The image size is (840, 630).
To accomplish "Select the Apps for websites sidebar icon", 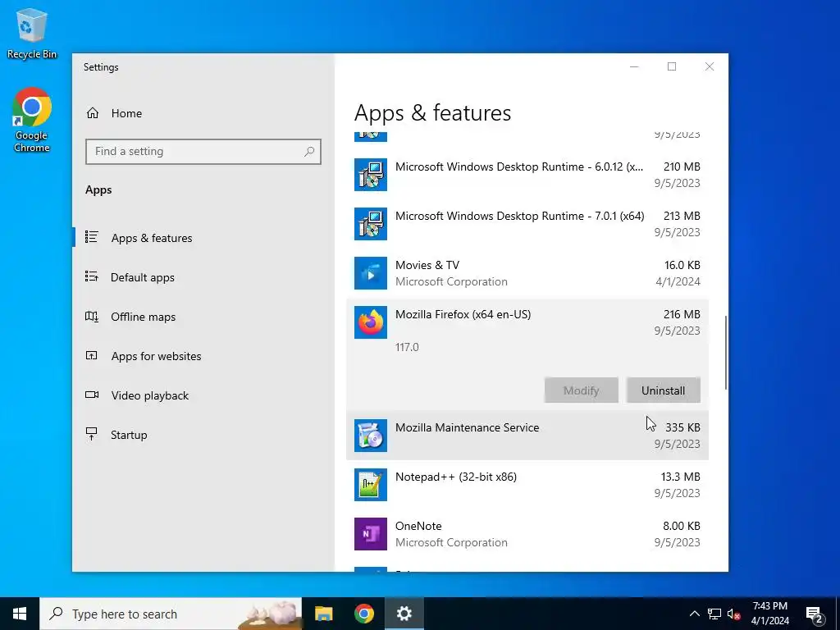I will [92, 355].
